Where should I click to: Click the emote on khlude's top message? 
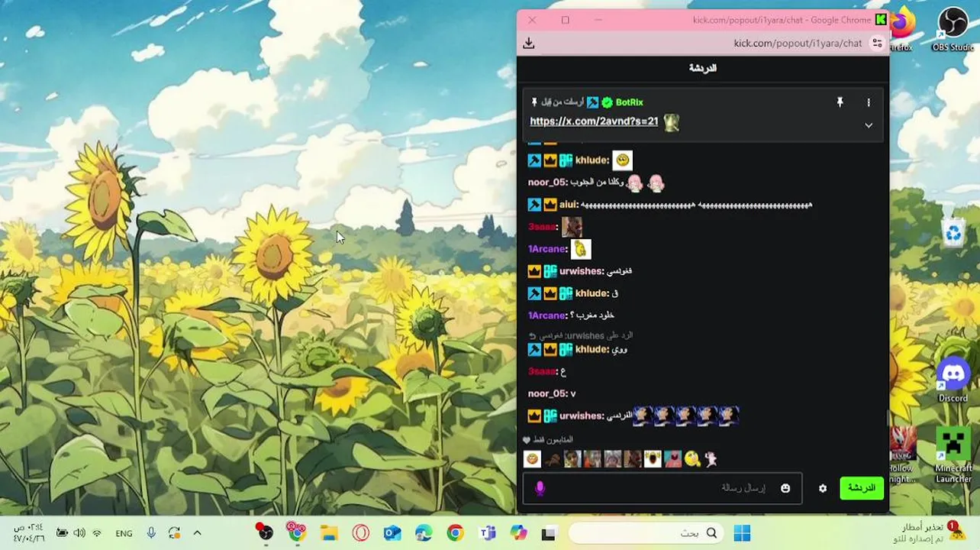623,160
